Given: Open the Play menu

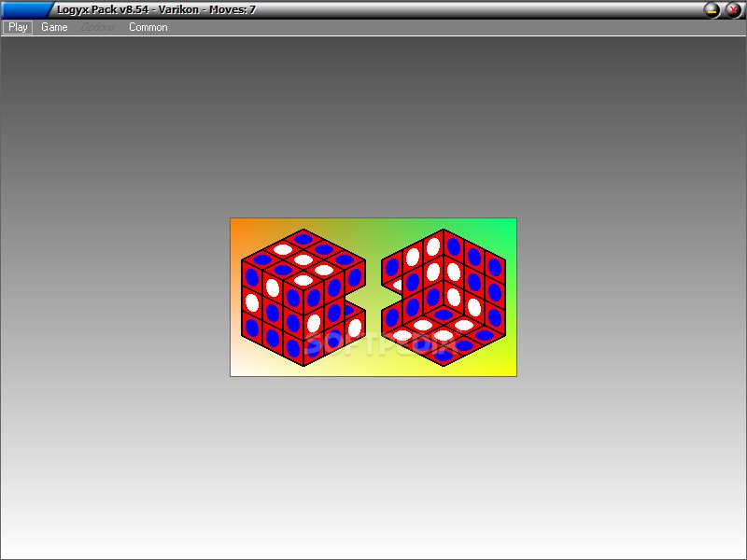Looking at the screenshot, I should (18, 27).
